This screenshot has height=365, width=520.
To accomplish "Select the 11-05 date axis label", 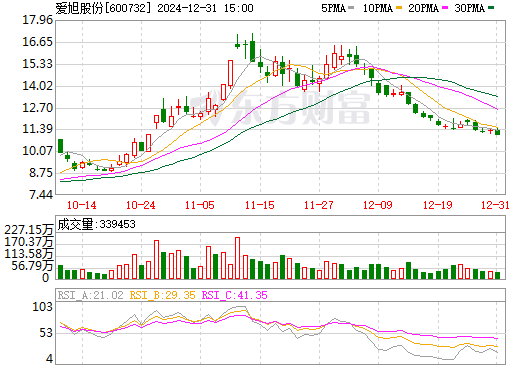I will coord(200,205).
